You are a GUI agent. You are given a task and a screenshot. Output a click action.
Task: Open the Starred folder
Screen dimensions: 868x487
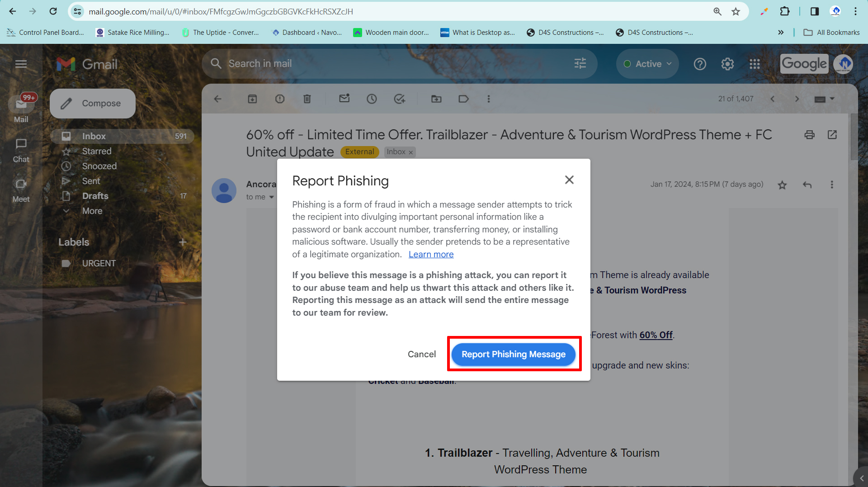pyautogui.click(x=96, y=151)
